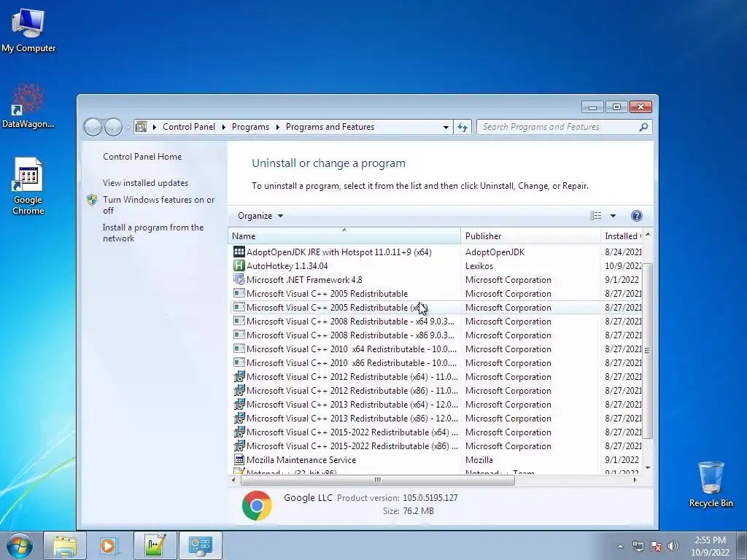Change view using the view icon
This screenshot has width=747, height=560.
point(595,216)
